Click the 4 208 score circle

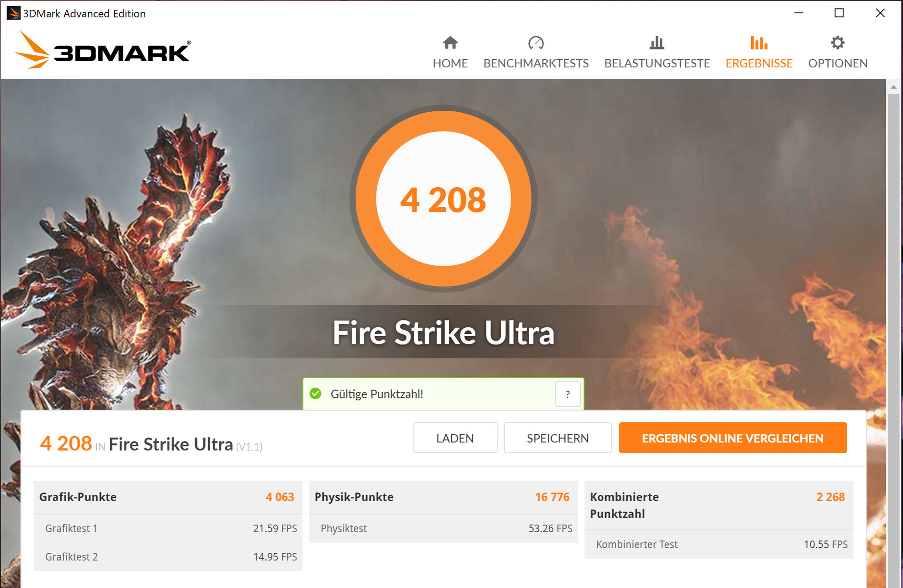click(443, 198)
